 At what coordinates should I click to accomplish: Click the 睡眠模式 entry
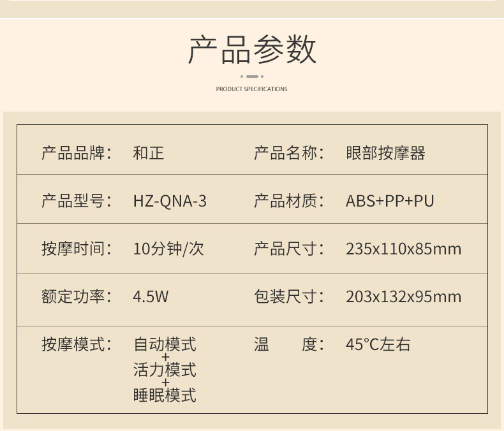[165, 395]
